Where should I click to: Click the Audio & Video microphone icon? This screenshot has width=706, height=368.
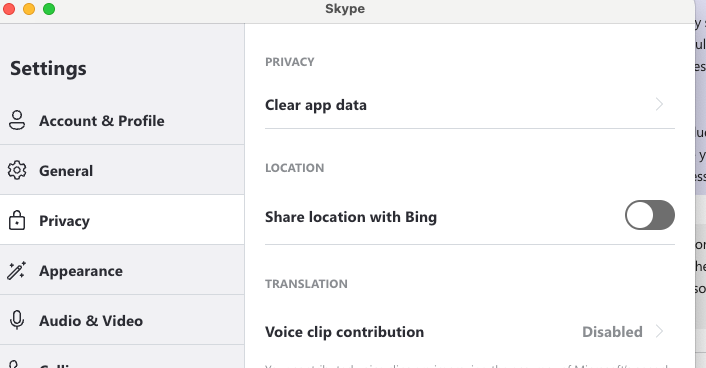click(17, 320)
